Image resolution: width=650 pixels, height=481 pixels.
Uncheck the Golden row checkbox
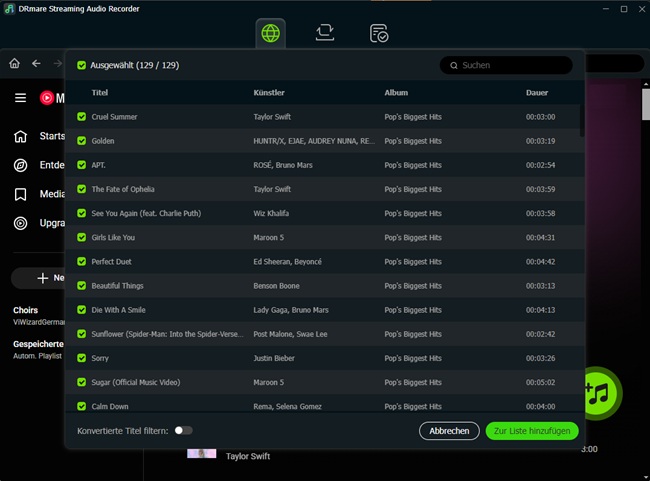point(82,141)
